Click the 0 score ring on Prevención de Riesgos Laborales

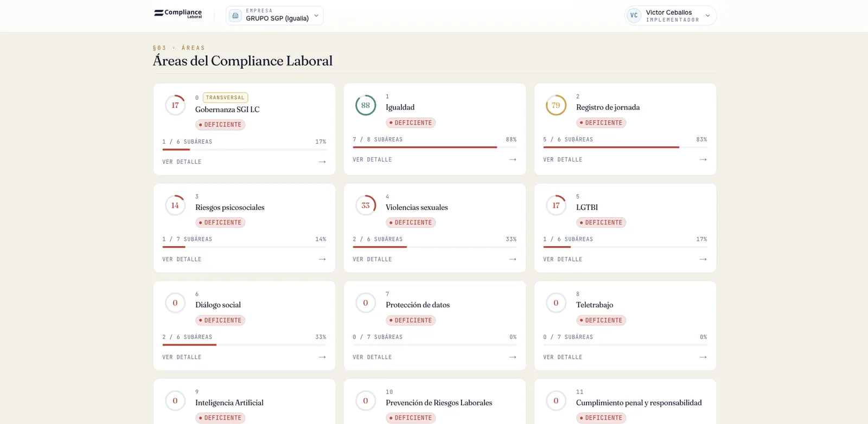pyautogui.click(x=366, y=401)
